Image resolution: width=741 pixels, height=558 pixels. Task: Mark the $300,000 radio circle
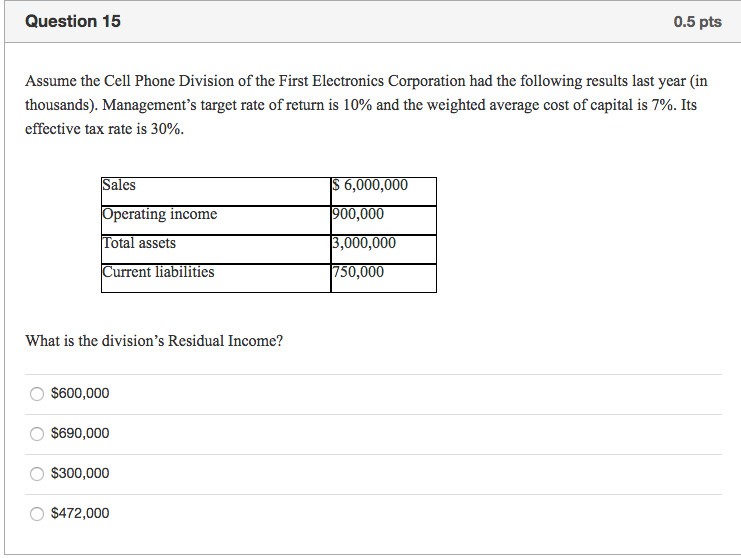(x=37, y=474)
